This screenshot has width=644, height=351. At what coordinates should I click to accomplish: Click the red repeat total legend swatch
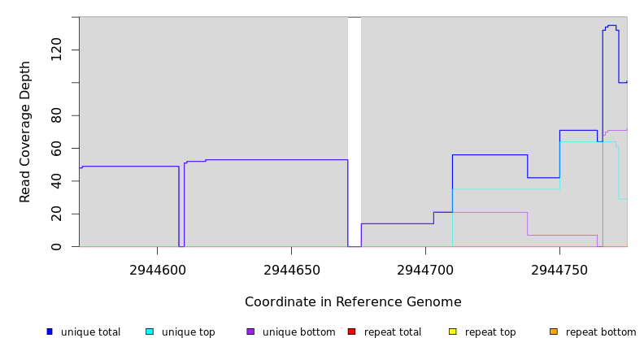pyautogui.click(x=351, y=331)
